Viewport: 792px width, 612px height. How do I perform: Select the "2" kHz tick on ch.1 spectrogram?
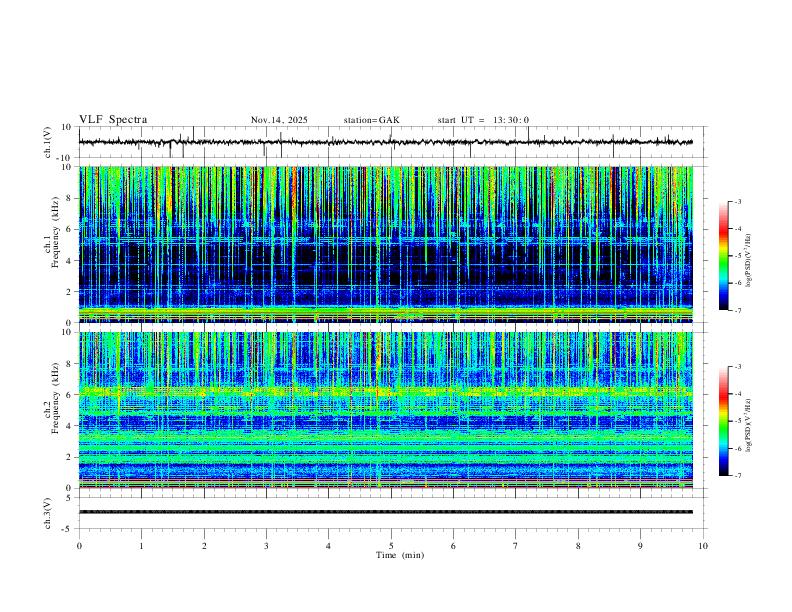click(70, 291)
